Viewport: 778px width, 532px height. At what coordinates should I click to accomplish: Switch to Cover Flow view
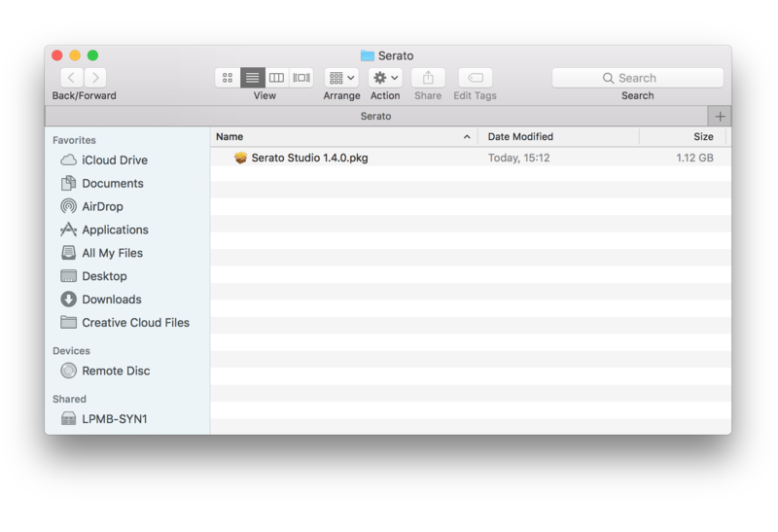coord(301,78)
